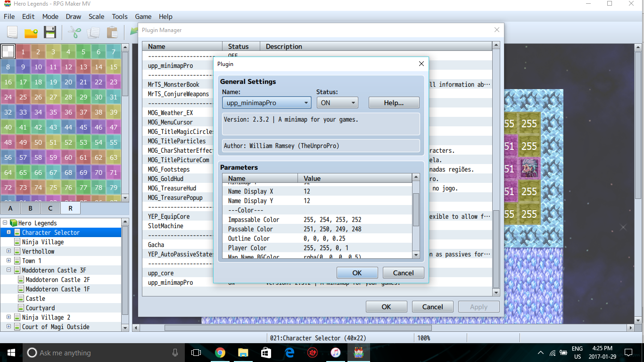This screenshot has height=362, width=644.
Task: Click the Cut scissors toolbar icon
Action: point(74,33)
